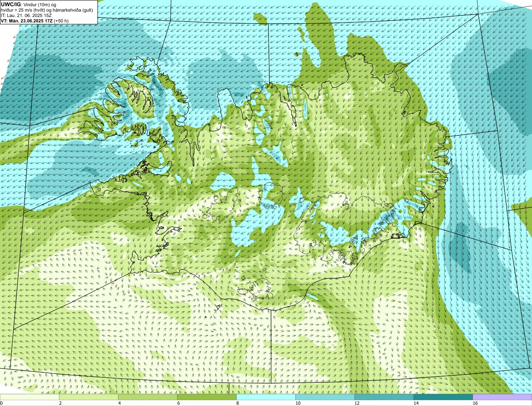Click the scale label '6'

point(178,403)
